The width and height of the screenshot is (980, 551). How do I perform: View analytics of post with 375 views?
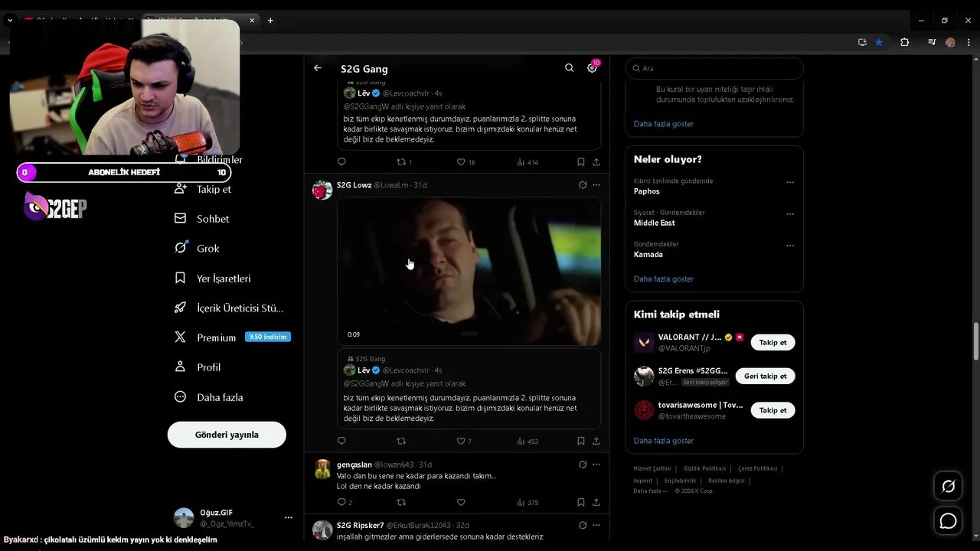pyautogui.click(x=528, y=502)
